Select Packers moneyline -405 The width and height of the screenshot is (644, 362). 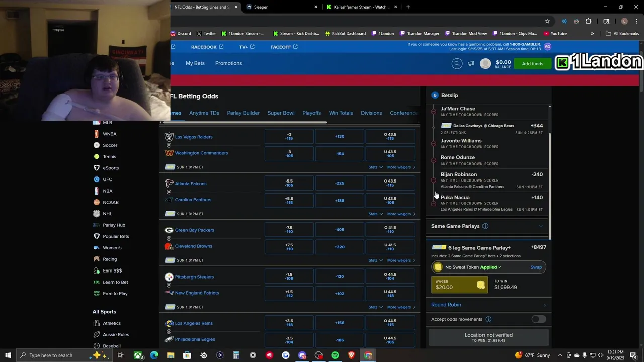[340, 230]
